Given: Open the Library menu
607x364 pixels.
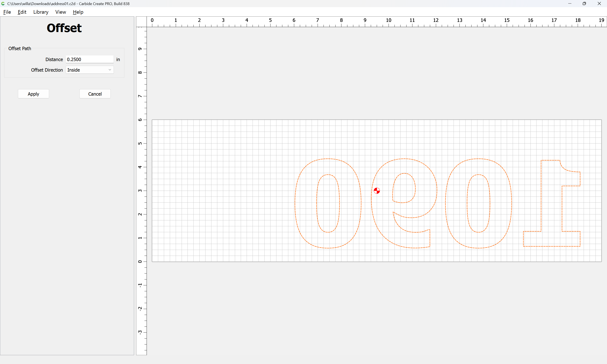Looking at the screenshot, I should pyautogui.click(x=41, y=12).
